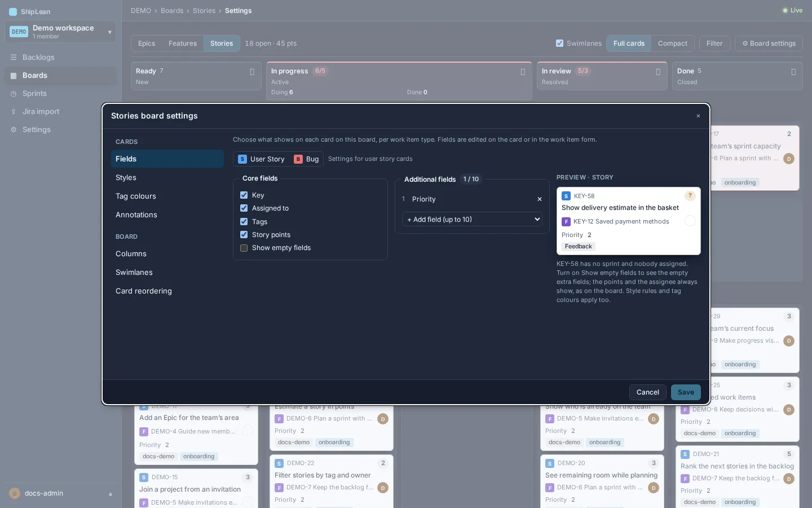Uncheck the Key core field
The image size is (812, 508).
[x=244, y=195]
